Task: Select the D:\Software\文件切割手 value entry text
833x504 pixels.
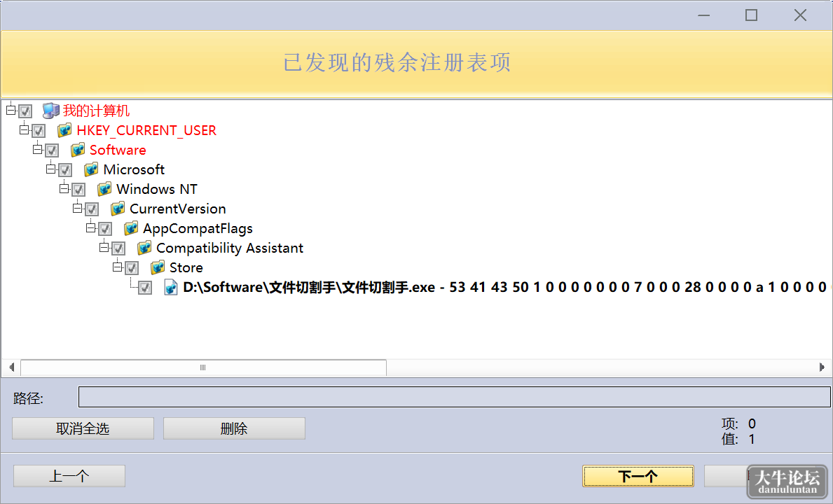Action: [507, 288]
